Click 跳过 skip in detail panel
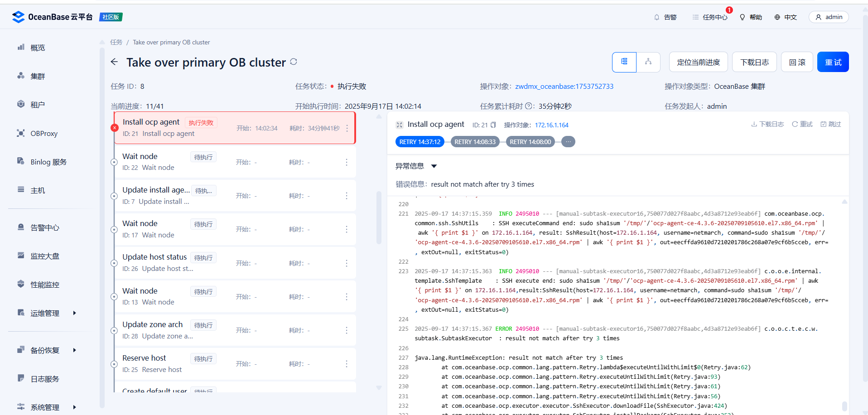The width and height of the screenshot is (868, 415). pyautogui.click(x=830, y=124)
